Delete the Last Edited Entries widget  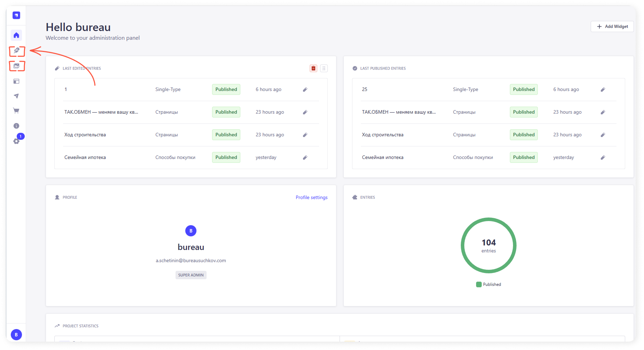(x=313, y=68)
